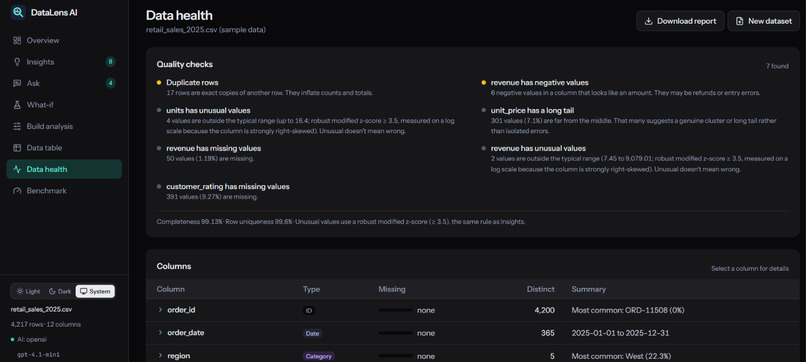Image resolution: width=806 pixels, height=362 pixels.
Task: Click the New dataset button
Action: [763, 21]
